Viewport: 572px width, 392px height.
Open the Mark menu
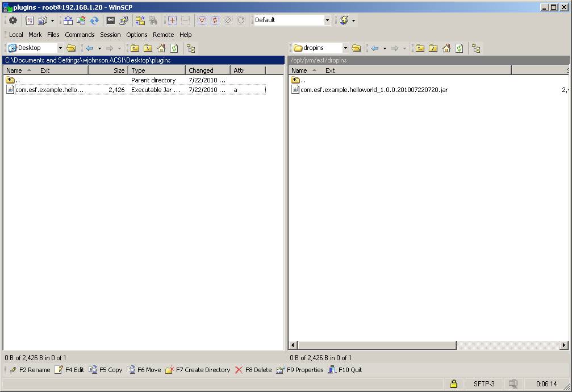(35, 35)
